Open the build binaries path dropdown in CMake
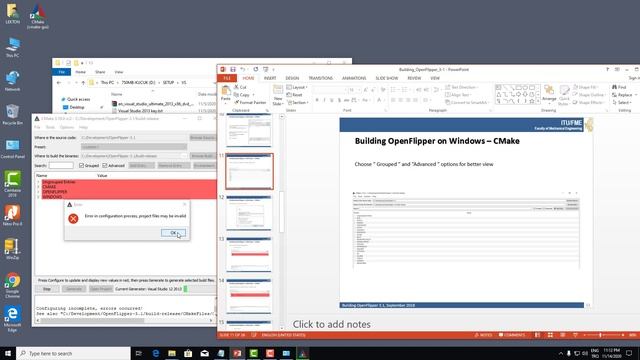This screenshot has height=360, width=640. click(184, 156)
